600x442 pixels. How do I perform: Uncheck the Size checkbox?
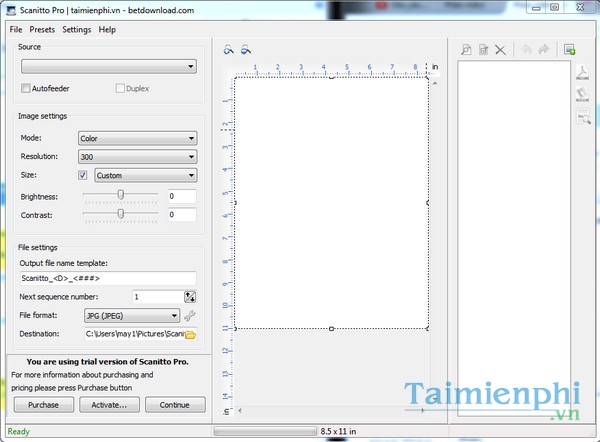[83, 175]
